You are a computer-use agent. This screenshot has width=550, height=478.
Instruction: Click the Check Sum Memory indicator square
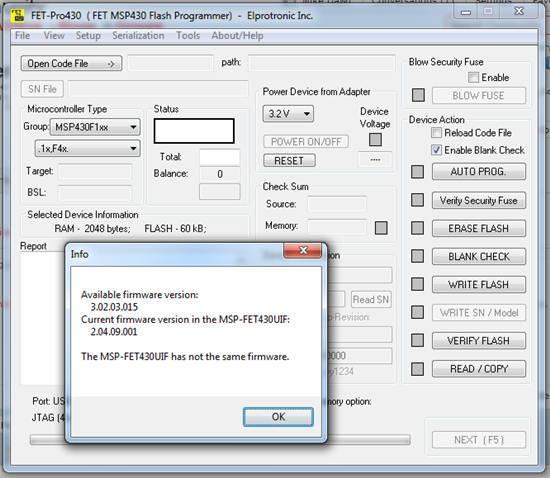(x=381, y=228)
